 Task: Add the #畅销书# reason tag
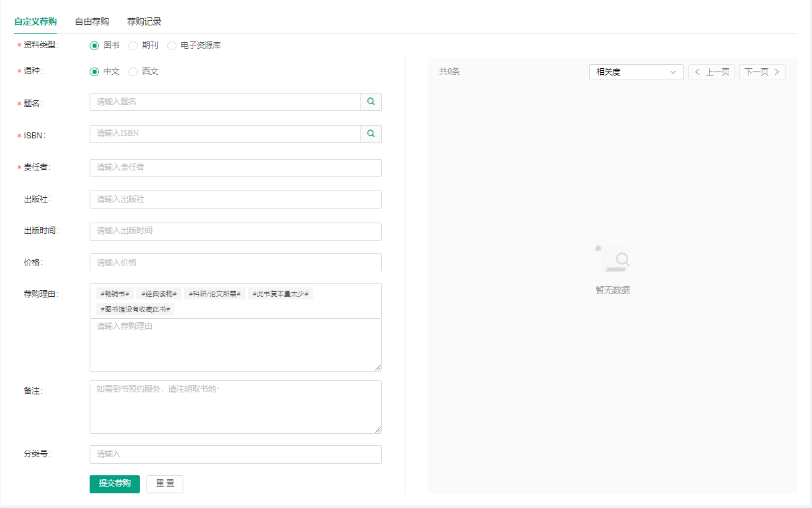point(115,293)
